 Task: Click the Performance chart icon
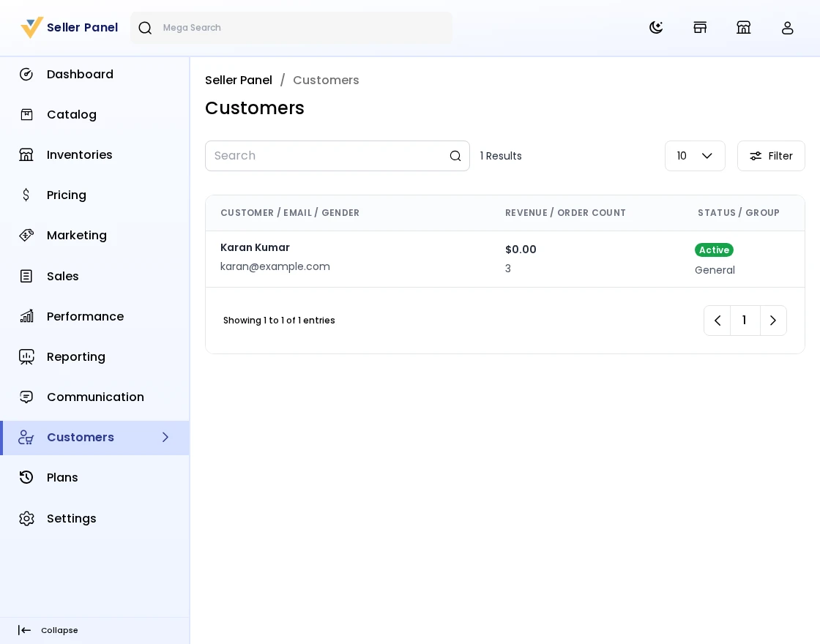coord(26,316)
